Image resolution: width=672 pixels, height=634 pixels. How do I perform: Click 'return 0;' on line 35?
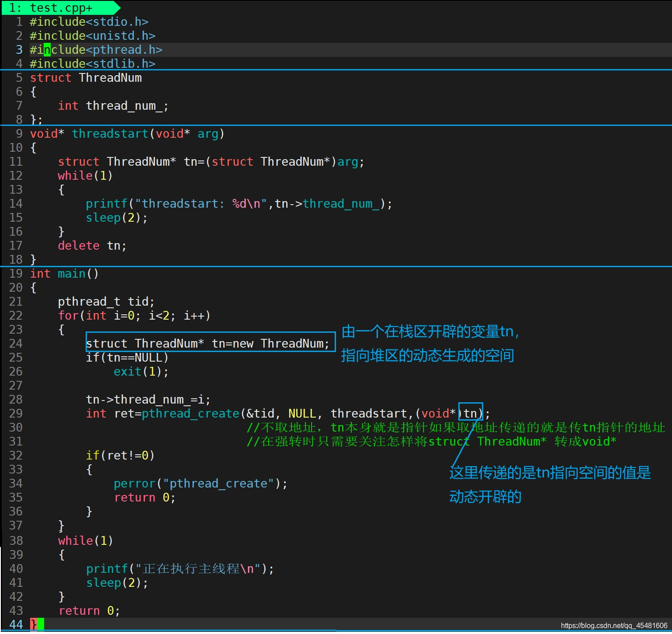tap(145, 498)
